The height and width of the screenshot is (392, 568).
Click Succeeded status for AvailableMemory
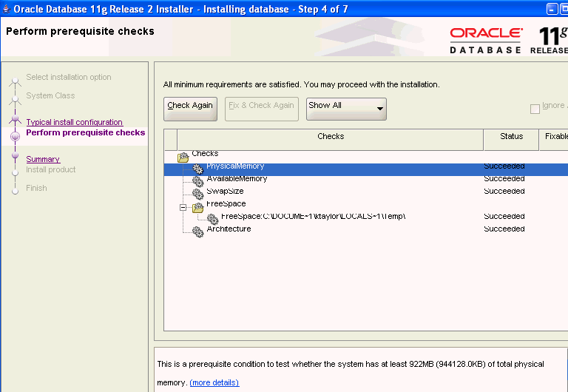tap(504, 178)
